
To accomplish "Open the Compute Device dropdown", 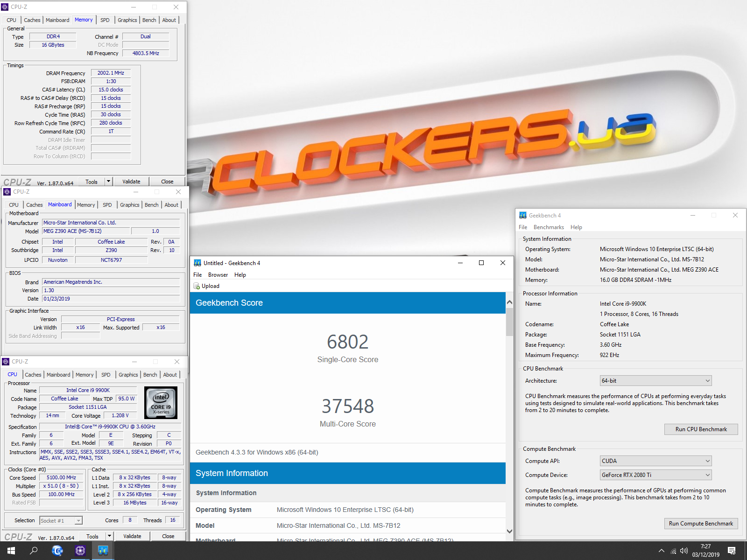I will pyautogui.click(x=655, y=475).
